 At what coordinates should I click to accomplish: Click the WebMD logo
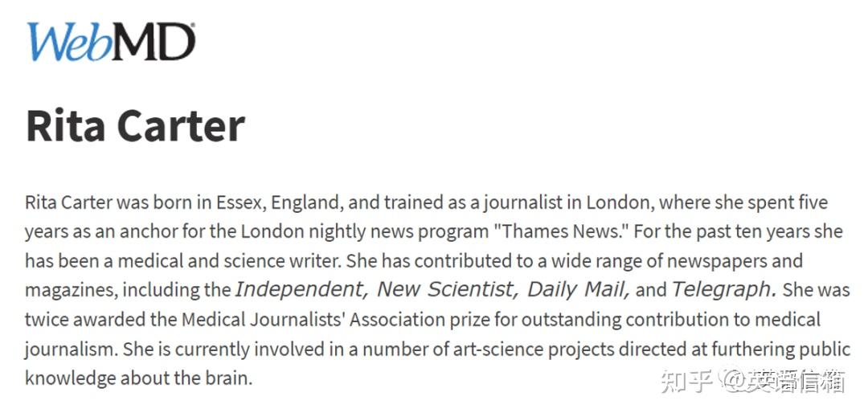[111, 42]
